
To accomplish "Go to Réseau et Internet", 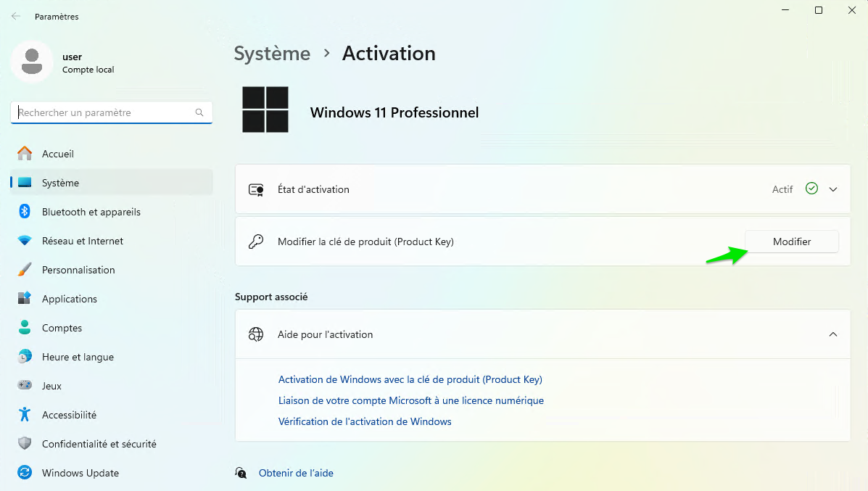I will coord(111,241).
